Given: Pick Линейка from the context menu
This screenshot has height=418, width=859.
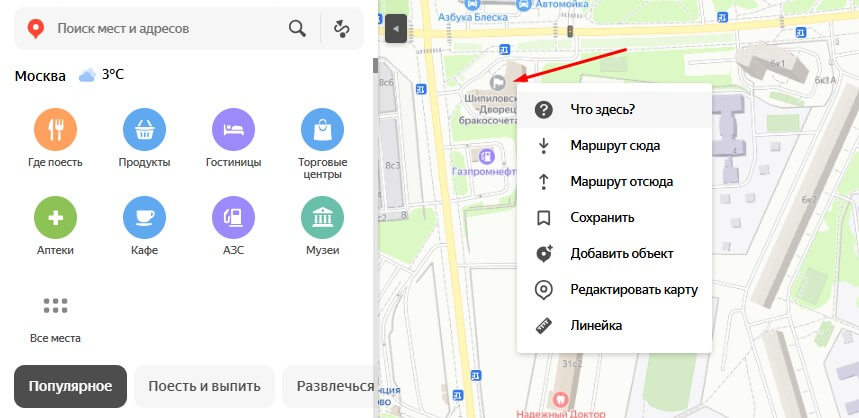Looking at the screenshot, I should (x=614, y=325).
